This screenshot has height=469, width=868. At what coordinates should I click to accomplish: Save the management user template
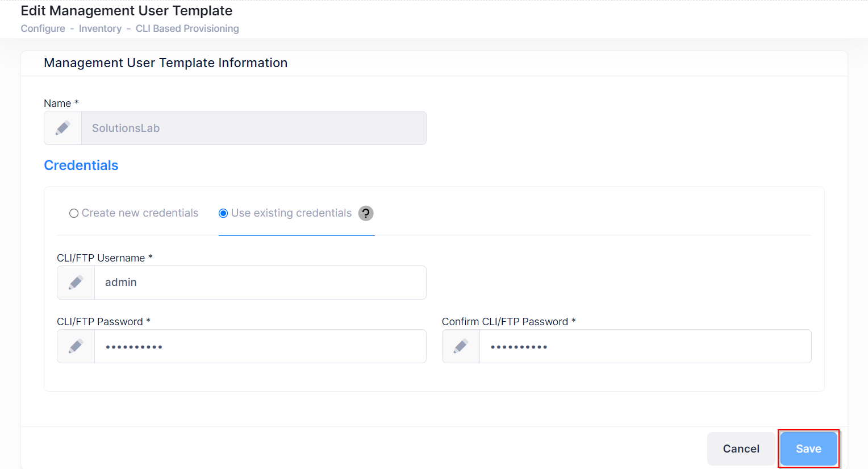pyautogui.click(x=808, y=449)
